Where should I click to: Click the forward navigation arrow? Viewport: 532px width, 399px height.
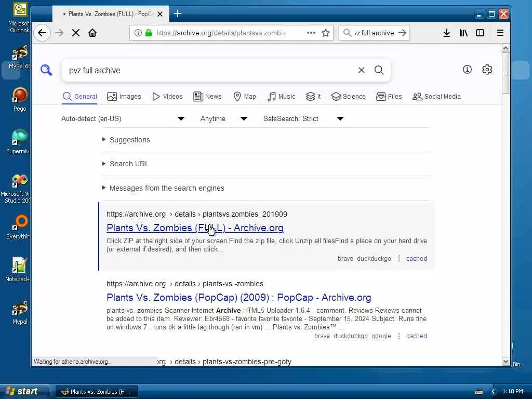click(59, 33)
